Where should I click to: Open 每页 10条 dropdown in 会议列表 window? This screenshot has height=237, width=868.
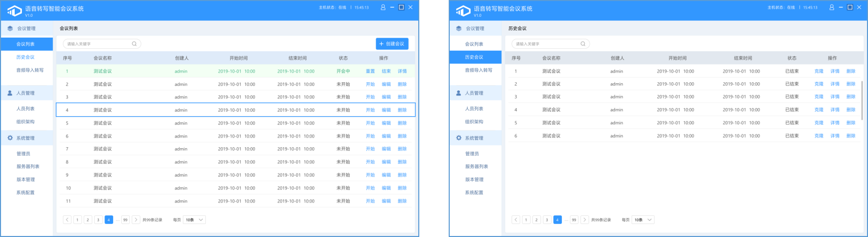point(194,220)
